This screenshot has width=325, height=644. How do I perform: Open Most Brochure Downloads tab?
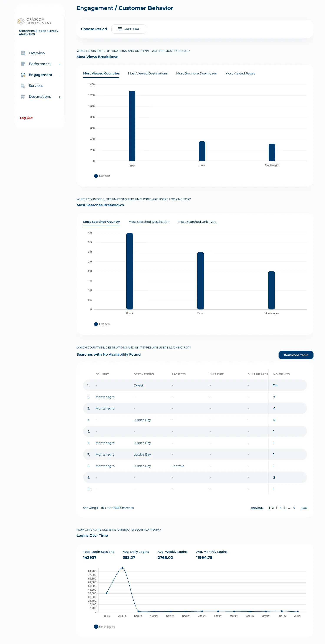pos(196,74)
